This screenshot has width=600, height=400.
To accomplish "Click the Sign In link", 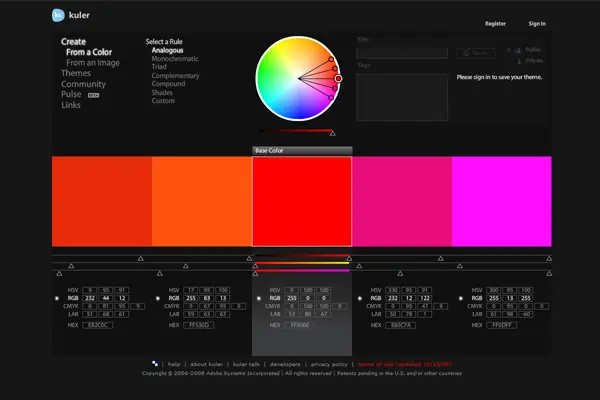I will point(537,23).
